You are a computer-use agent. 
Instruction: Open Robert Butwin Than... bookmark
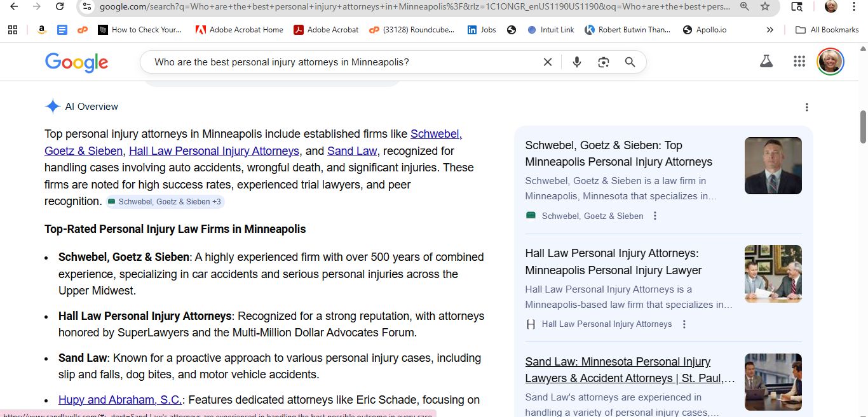click(628, 30)
